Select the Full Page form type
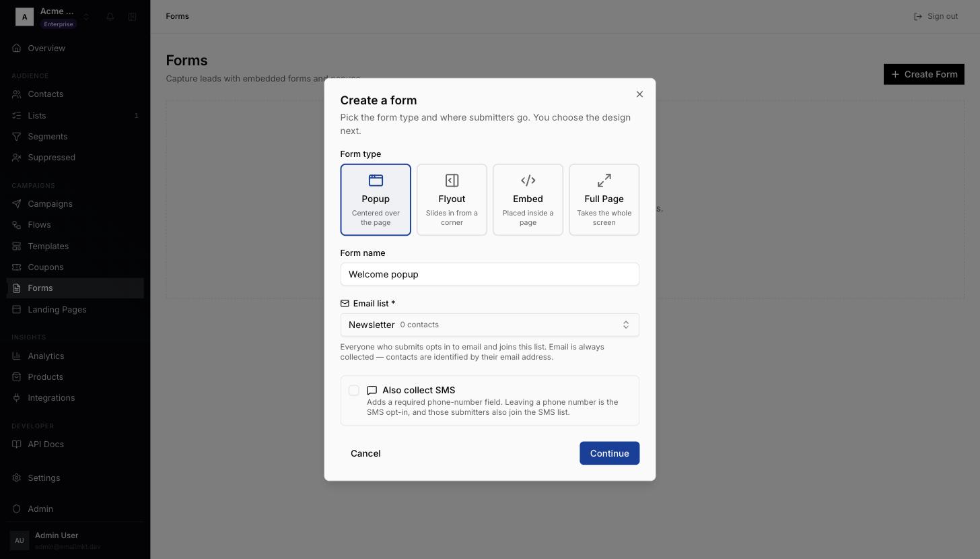 pos(604,200)
